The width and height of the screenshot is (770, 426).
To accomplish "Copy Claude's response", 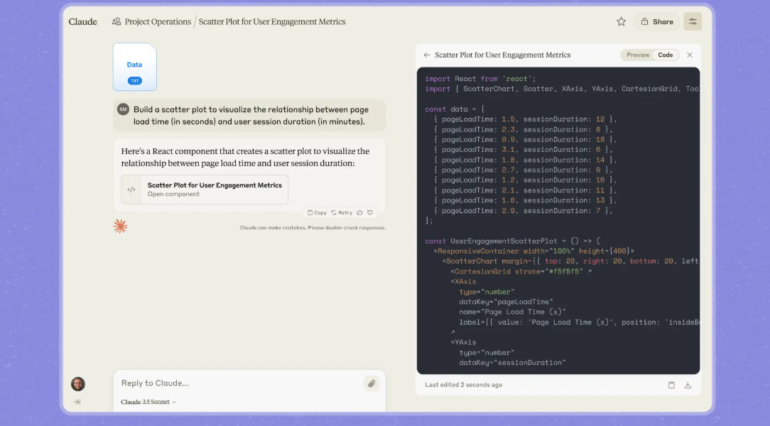I will [x=317, y=213].
